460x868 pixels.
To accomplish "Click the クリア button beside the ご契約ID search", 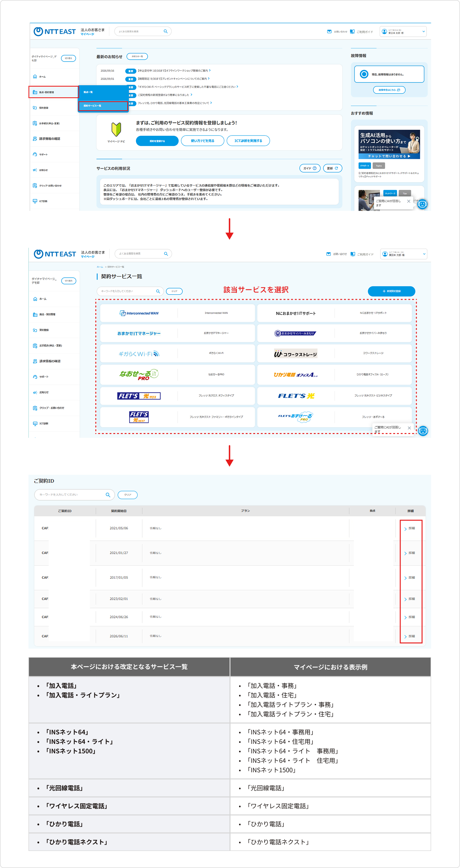I will 127,495.
